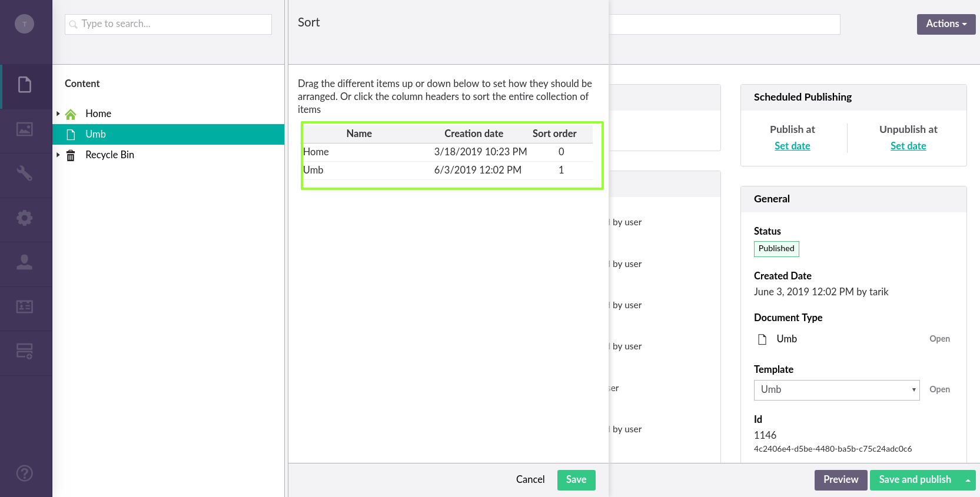Save the sort order
The height and width of the screenshot is (497, 980).
pos(576,480)
